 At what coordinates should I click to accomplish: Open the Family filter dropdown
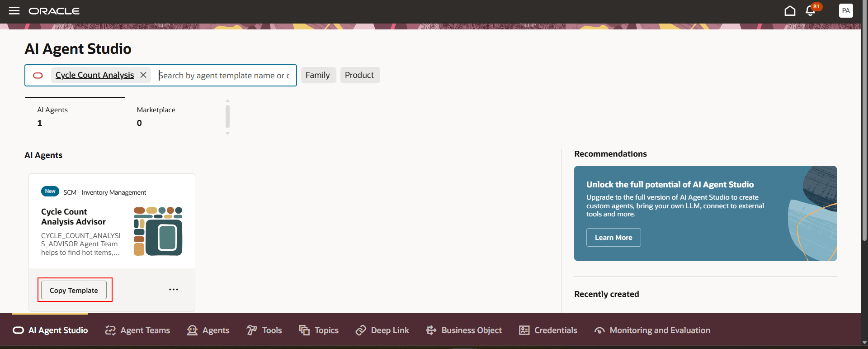tap(318, 75)
